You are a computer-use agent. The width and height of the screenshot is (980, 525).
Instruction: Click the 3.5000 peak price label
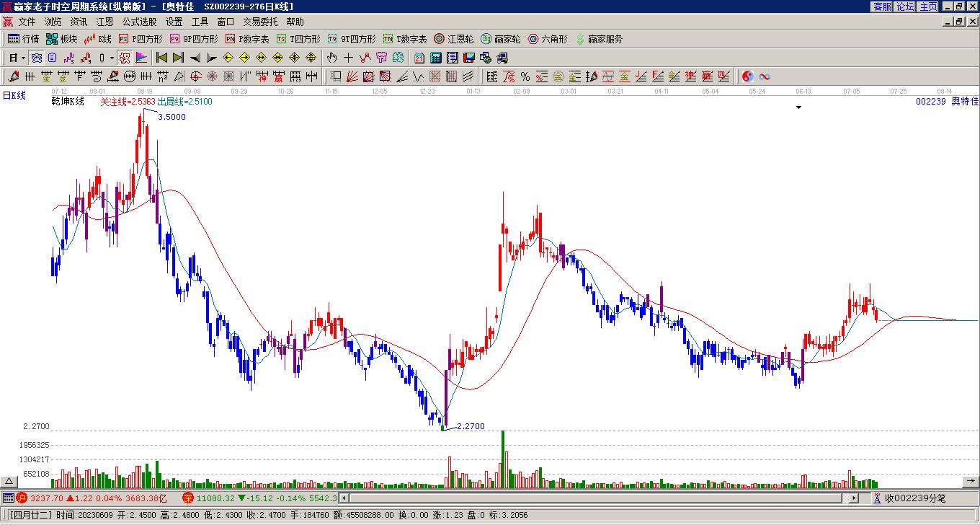tap(171, 117)
